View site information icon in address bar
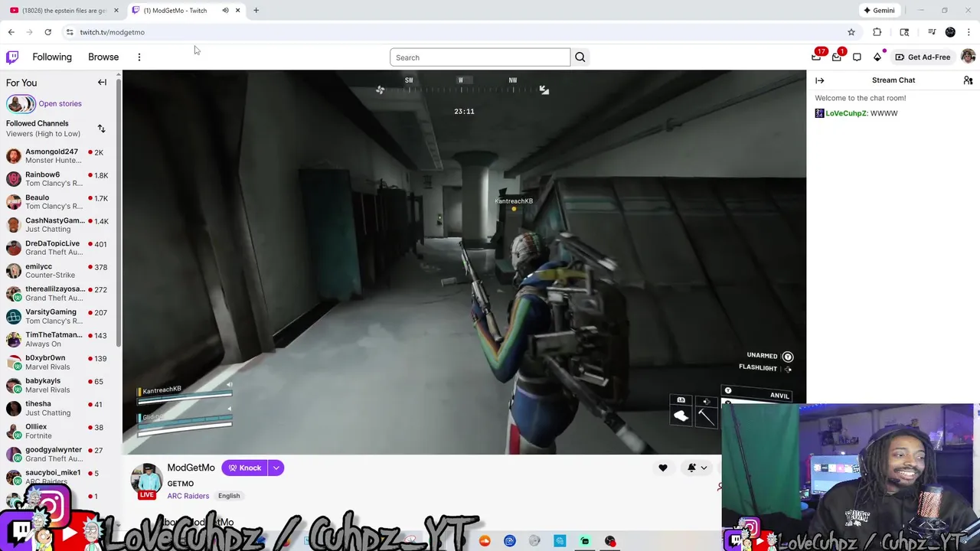The height and width of the screenshot is (551, 980). 70,32
